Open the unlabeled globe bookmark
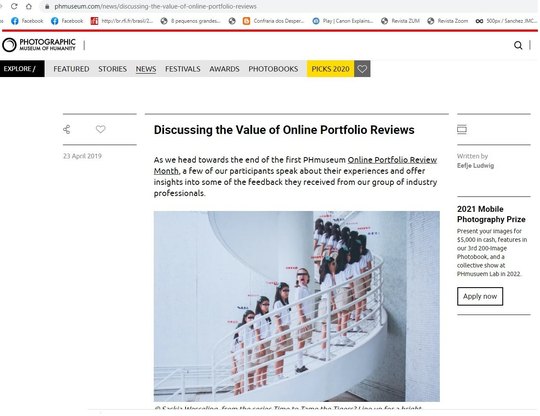 (232, 21)
